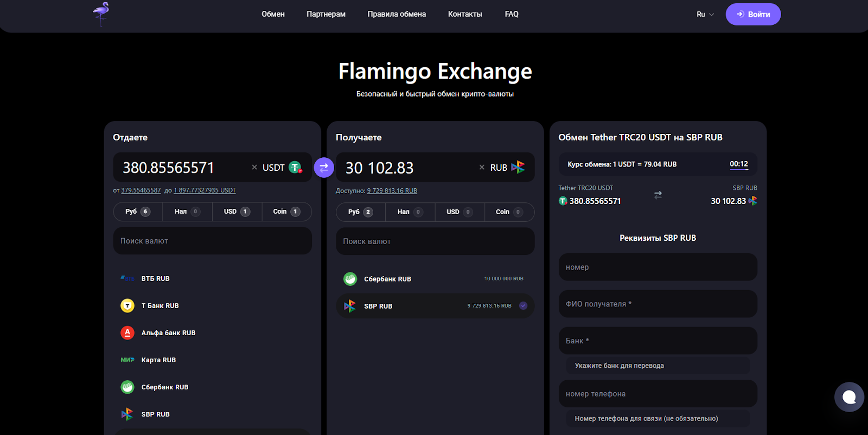Click currency search in the receive panel
Image resolution: width=868 pixels, height=435 pixels.
pos(435,241)
